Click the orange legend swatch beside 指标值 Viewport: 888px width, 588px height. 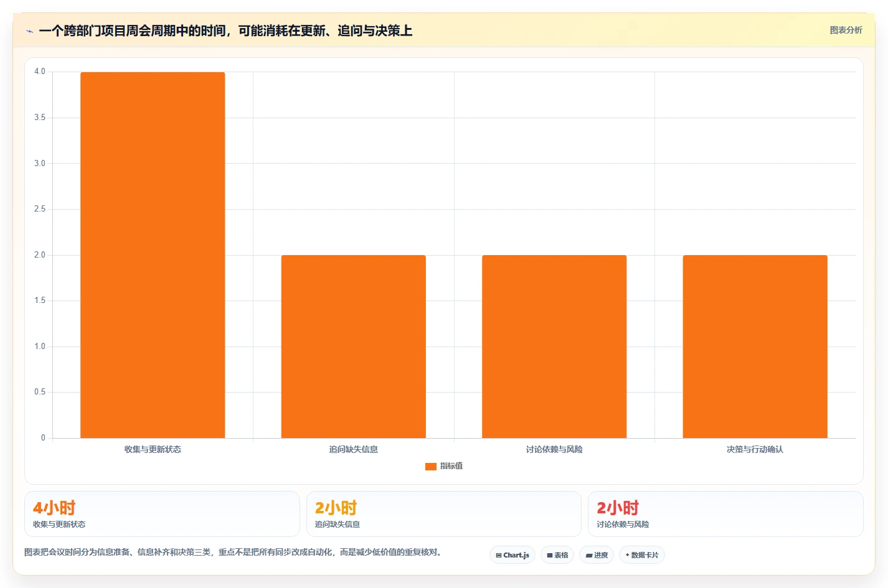[430, 467]
